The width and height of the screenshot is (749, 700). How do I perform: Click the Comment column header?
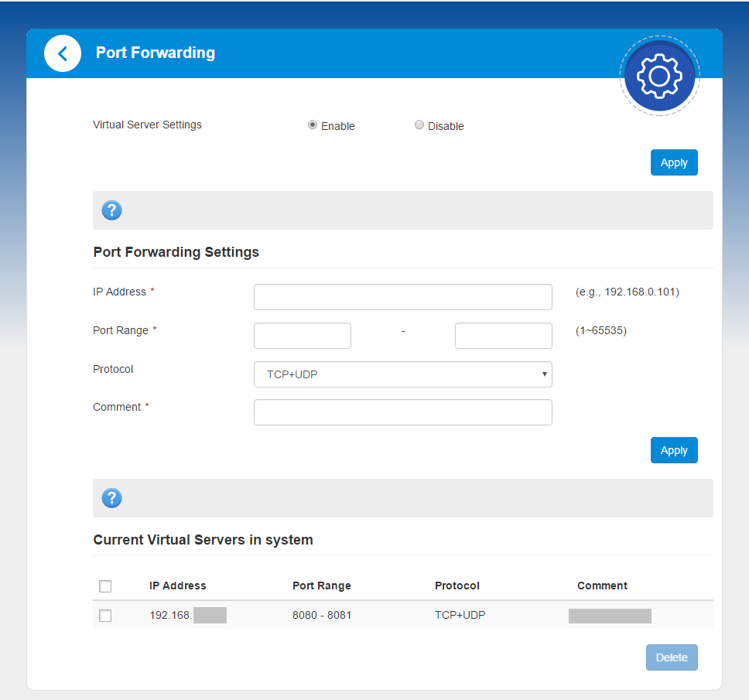click(602, 586)
